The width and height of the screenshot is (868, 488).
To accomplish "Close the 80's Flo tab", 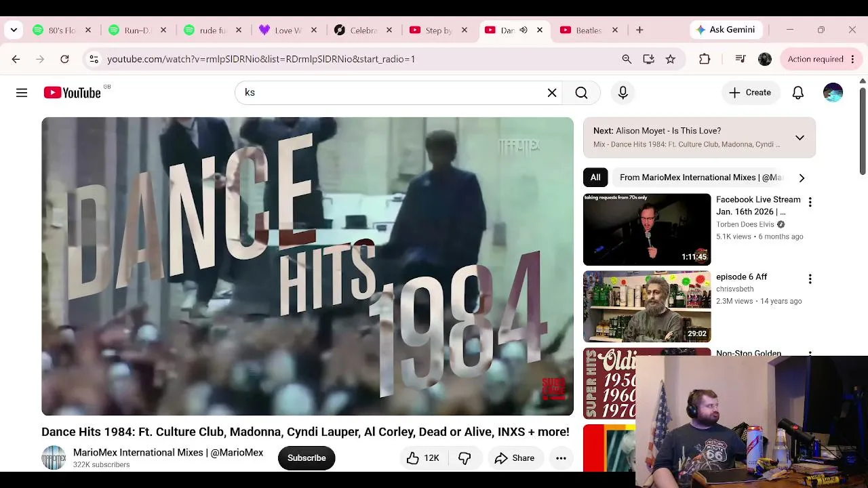I will (87, 30).
